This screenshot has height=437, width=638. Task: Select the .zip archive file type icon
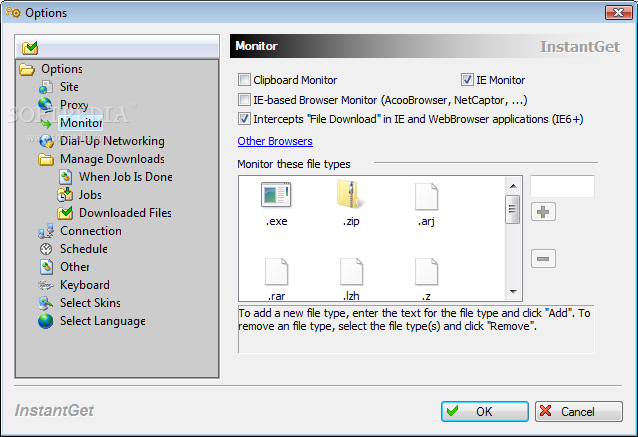[x=350, y=194]
